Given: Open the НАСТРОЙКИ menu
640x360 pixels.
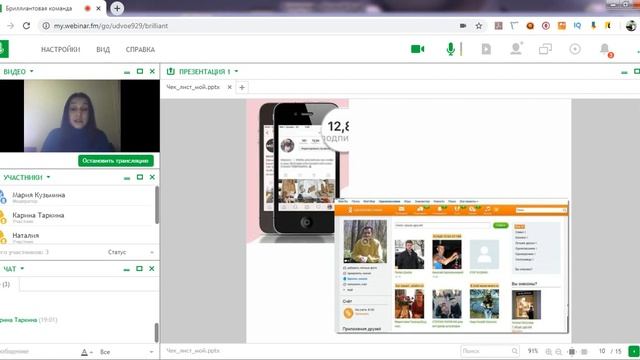Looking at the screenshot, I should [60, 49].
